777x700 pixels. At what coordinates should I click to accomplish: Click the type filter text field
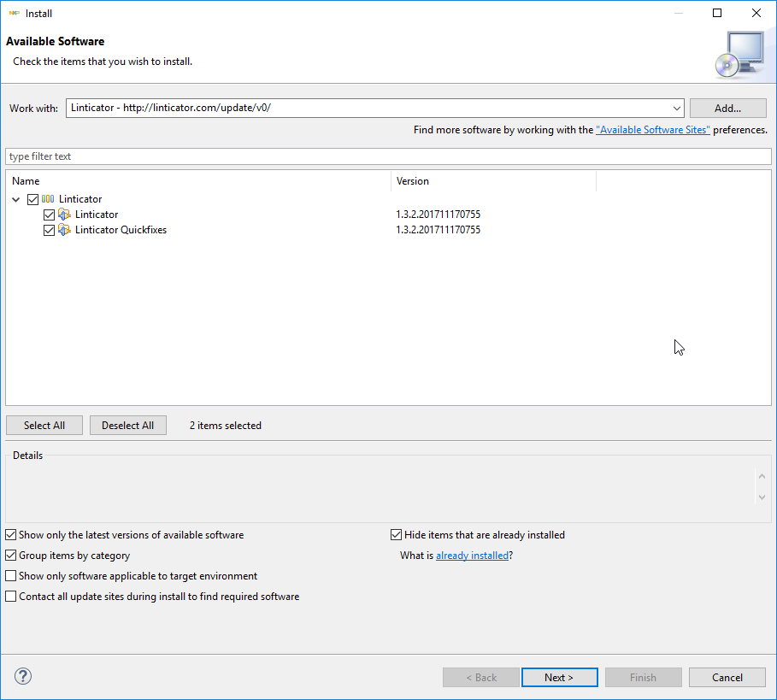coord(388,156)
